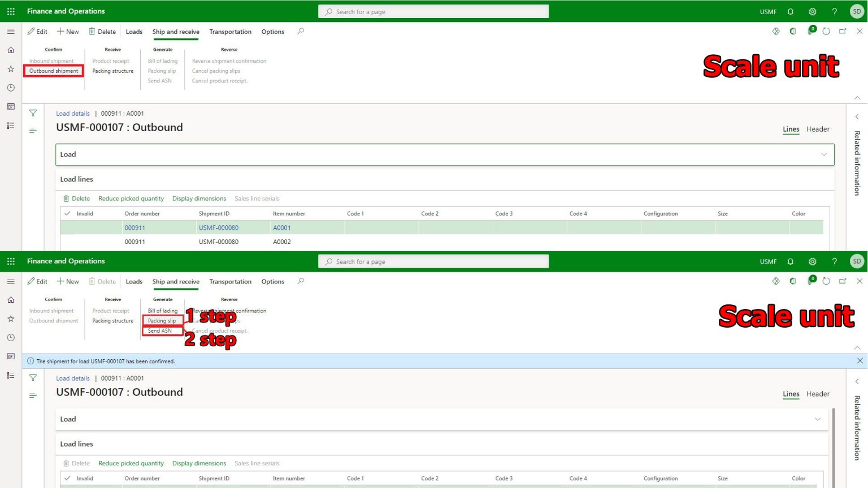Open Modules list icon in bottom window sidebar

(x=11, y=375)
